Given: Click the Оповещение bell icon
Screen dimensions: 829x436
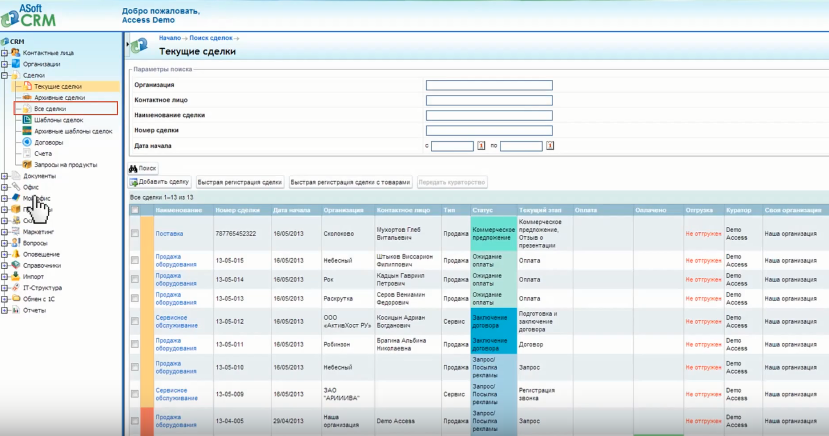Looking at the screenshot, I should pyautogui.click(x=16, y=254).
